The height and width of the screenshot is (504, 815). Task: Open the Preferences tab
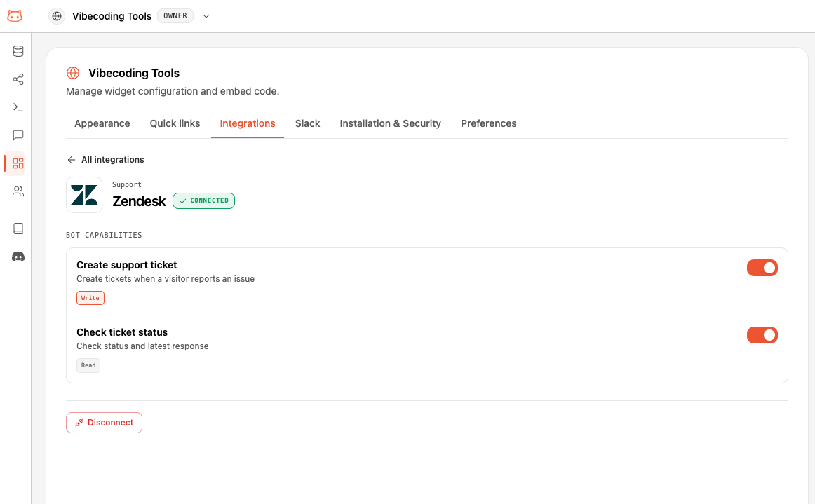489,123
